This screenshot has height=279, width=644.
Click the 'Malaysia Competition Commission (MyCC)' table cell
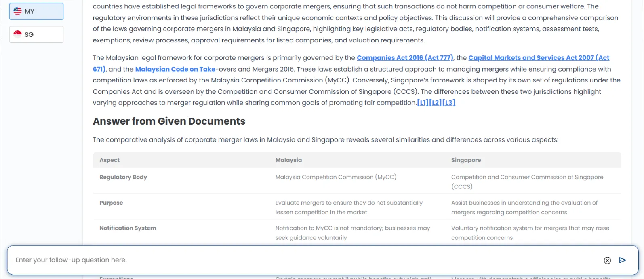(x=336, y=177)
